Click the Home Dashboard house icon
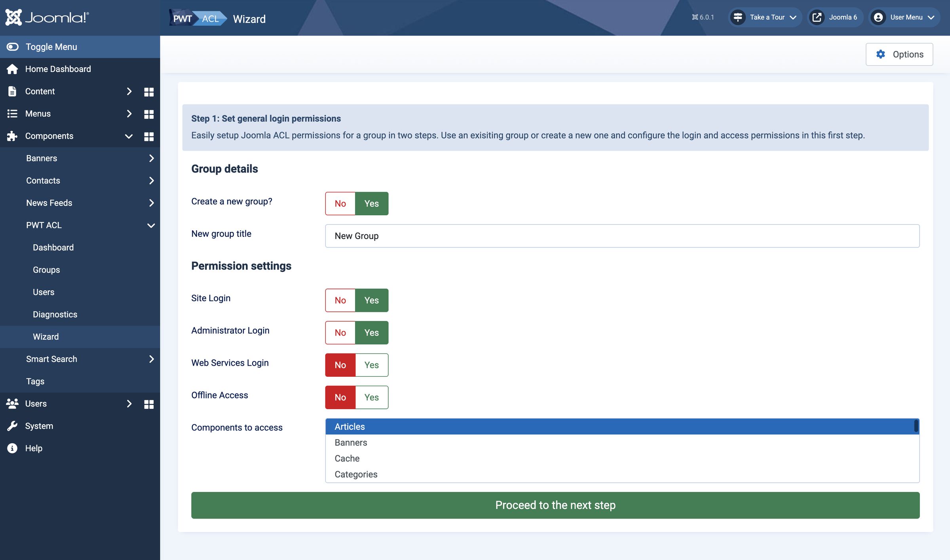The image size is (950, 560). point(12,69)
